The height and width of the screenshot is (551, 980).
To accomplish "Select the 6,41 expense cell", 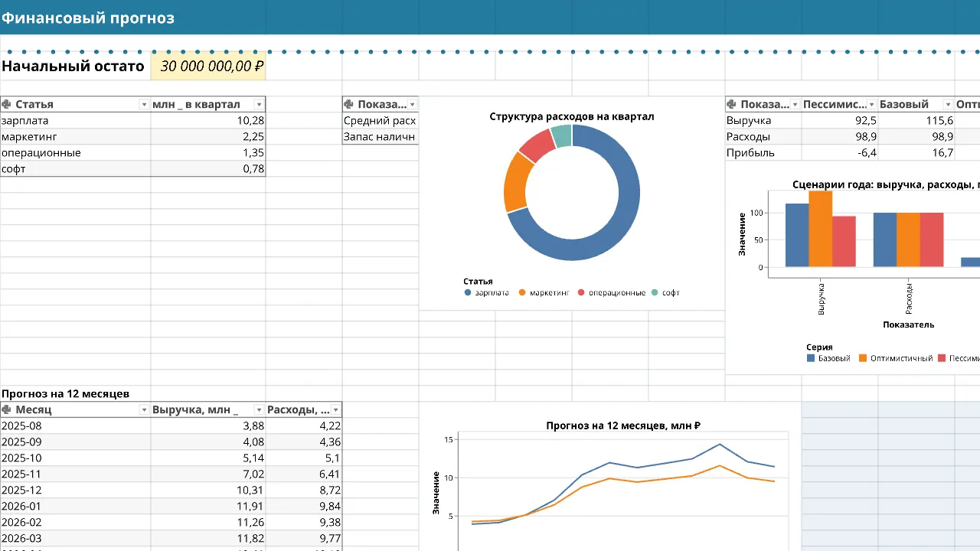I will (304, 474).
